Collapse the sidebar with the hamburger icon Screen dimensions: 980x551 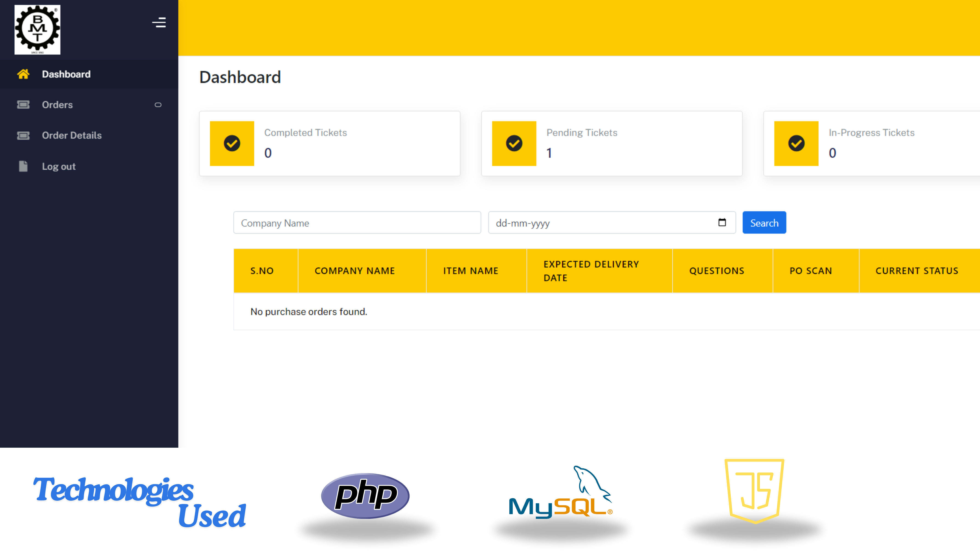(159, 22)
